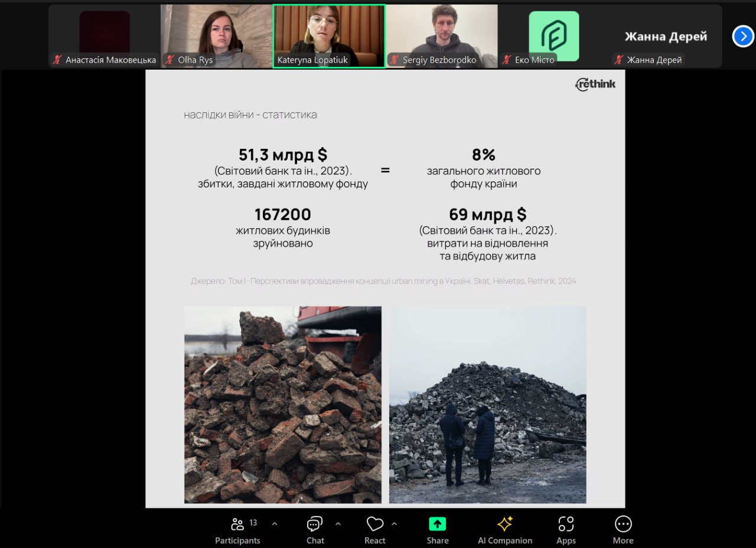Open the React emoji menu
Viewport: 756px width, 548px height.
tap(374, 530)
